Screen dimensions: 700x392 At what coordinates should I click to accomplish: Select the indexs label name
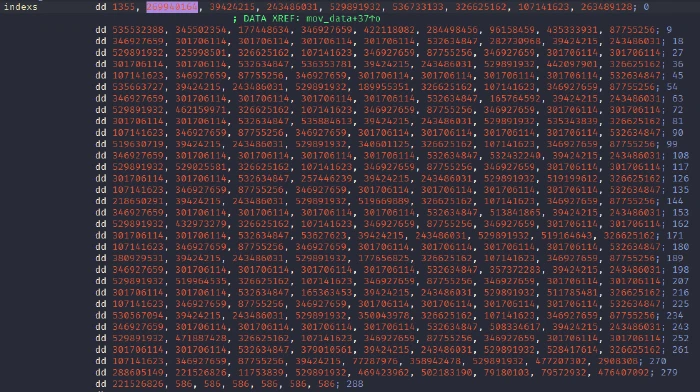click(21, 7)
